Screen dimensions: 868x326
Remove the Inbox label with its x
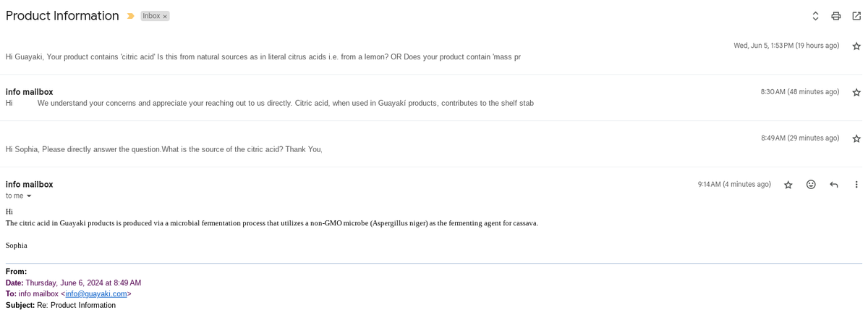[165, 16]
